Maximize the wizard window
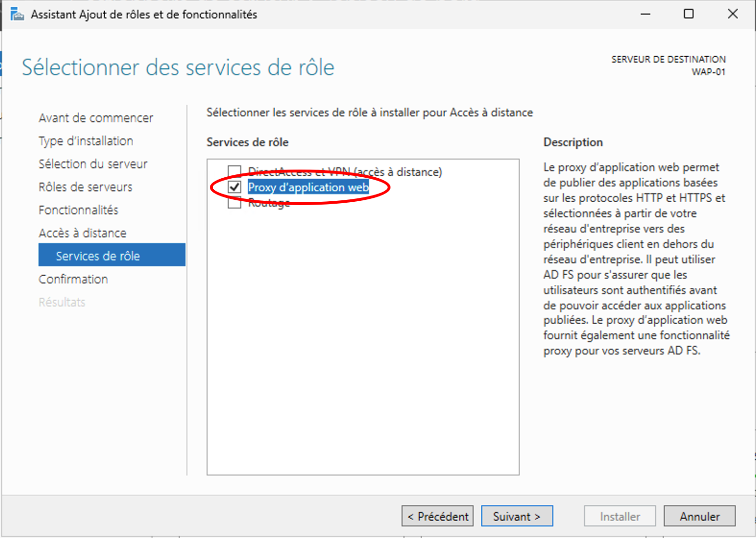The width and height of the screenshot is (756, 538). [x=688, y=14]
